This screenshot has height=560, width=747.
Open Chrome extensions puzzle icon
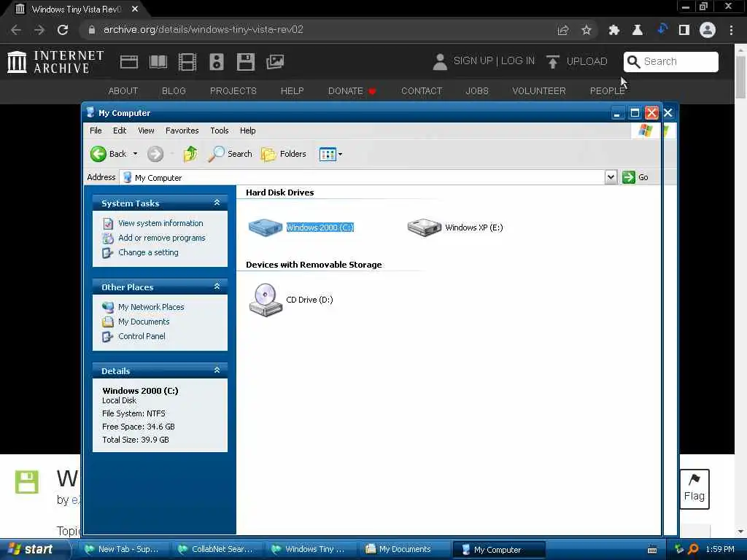[614, 30]
